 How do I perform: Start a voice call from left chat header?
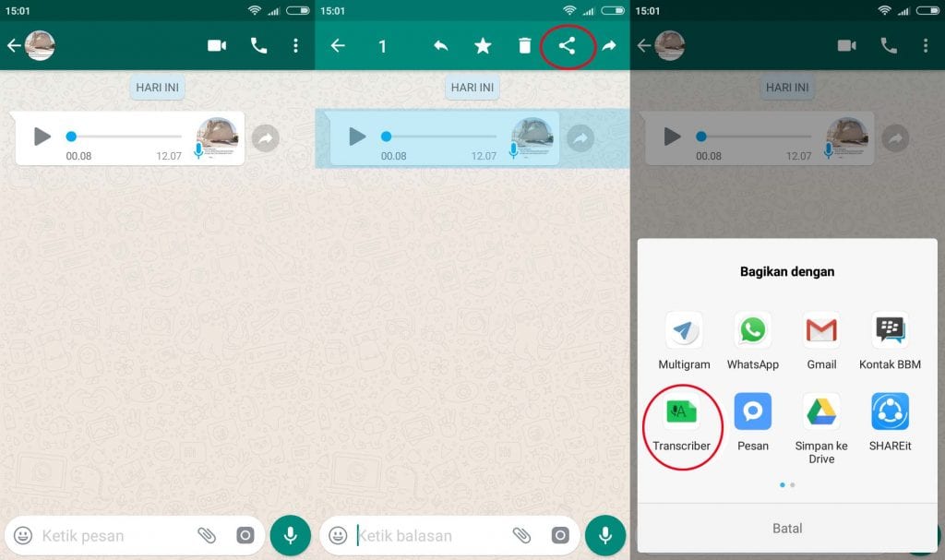[258, 46]
